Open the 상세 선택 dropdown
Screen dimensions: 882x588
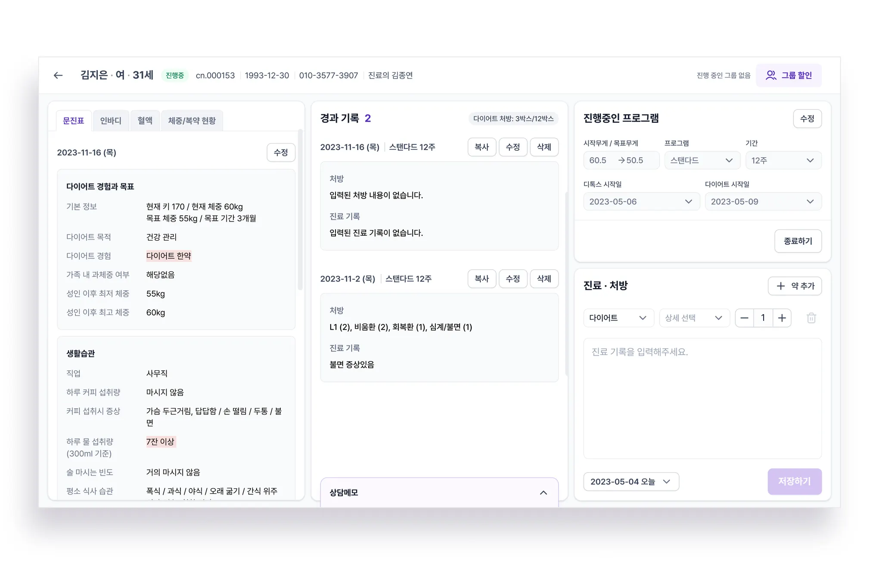pyautogui.click(x=694, y=318)
